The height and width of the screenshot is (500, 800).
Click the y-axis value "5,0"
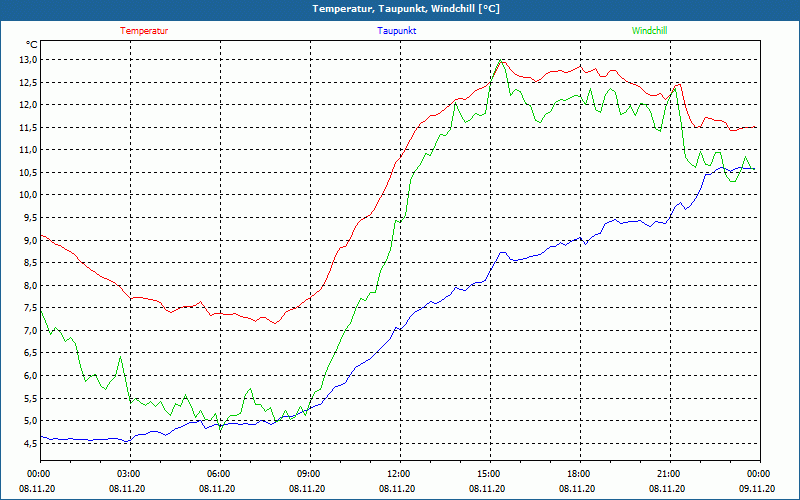coord(31,421)
